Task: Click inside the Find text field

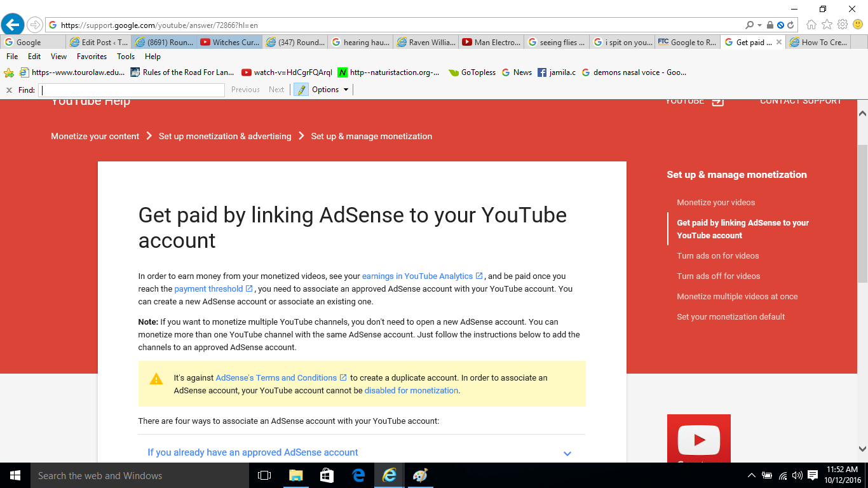Action: point(132,90)
